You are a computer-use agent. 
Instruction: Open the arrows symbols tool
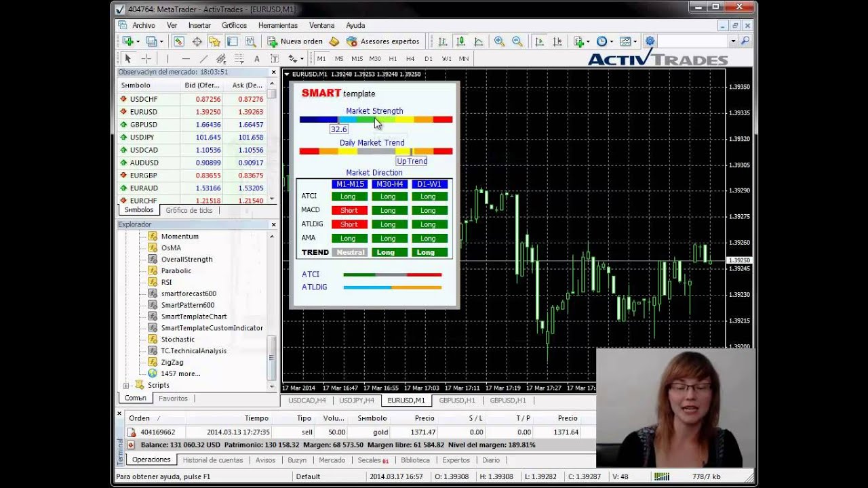(x=292, y=59)
